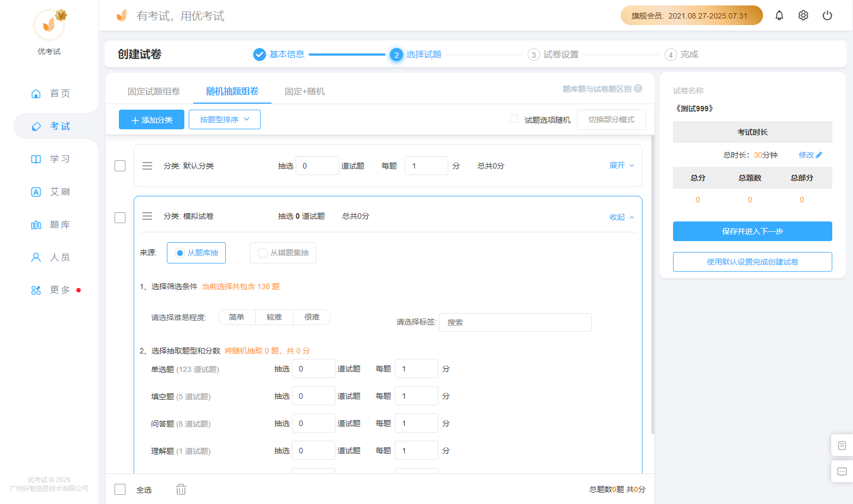This screenshot has height=504, width=853.
Task: Click 保存并进入下一步 button
Action: pyautogui.click(x=753, y=231)
